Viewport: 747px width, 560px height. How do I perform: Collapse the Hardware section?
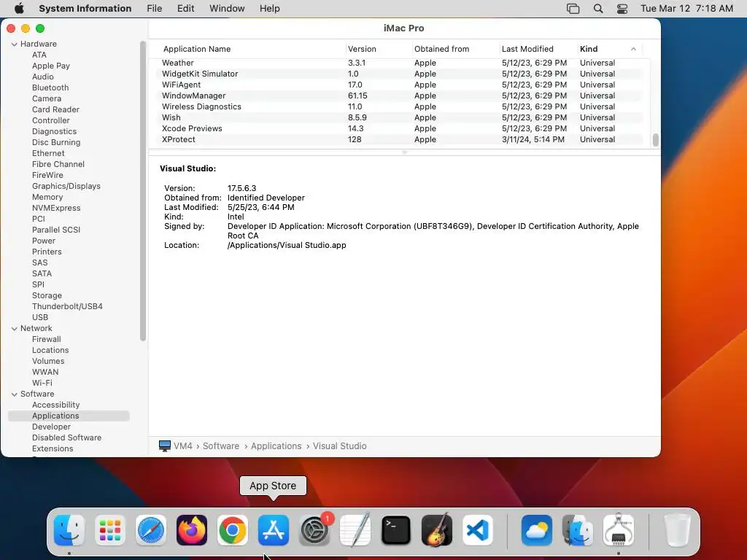click(x=15, y=44)
